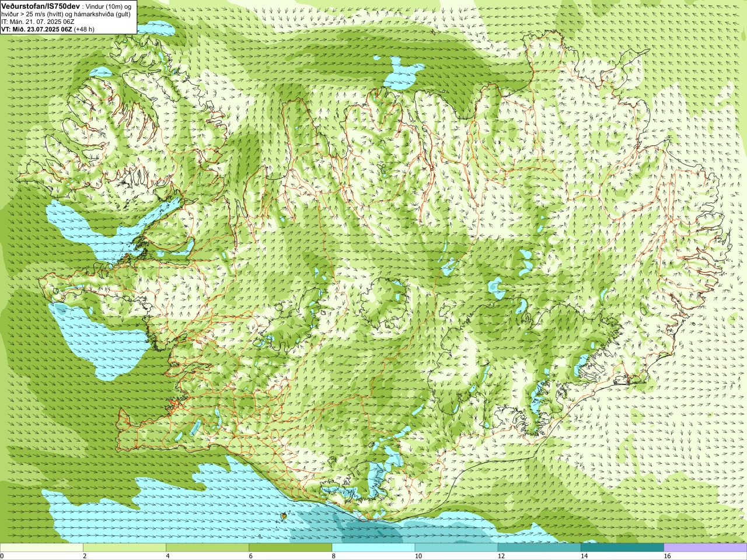Viewport: 747px width, 560px height.
Task: Select the light cyan 8–10 scale swatch
Action: click(373, 548)
